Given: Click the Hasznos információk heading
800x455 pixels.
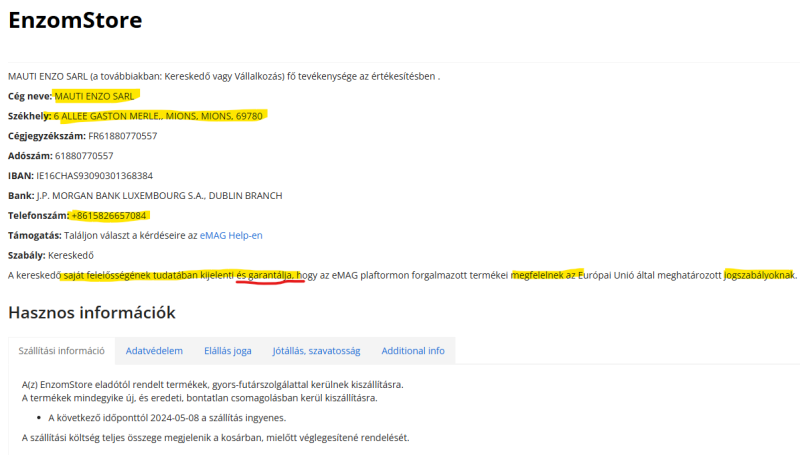Looking at the screenshot, I should 92,313.
